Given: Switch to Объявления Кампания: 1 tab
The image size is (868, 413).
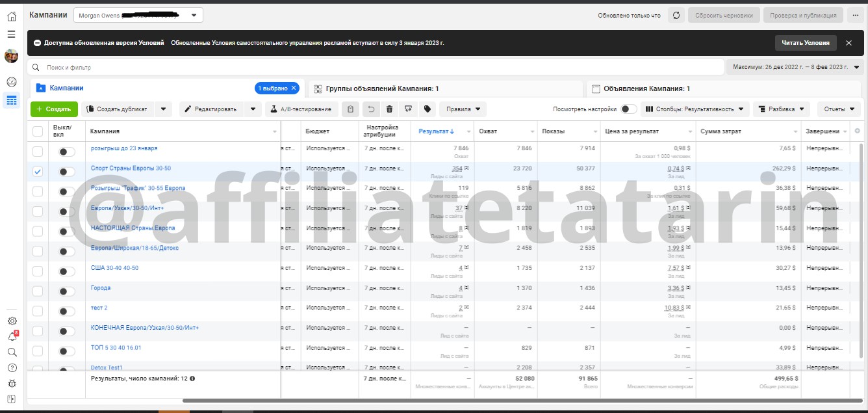Looking at the screenshot, I should [x=724, y=88].
